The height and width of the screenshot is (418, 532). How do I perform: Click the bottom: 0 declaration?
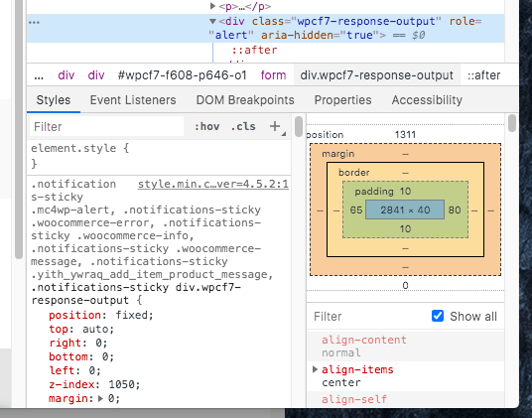pyautogui.click(x=81, y=356)
